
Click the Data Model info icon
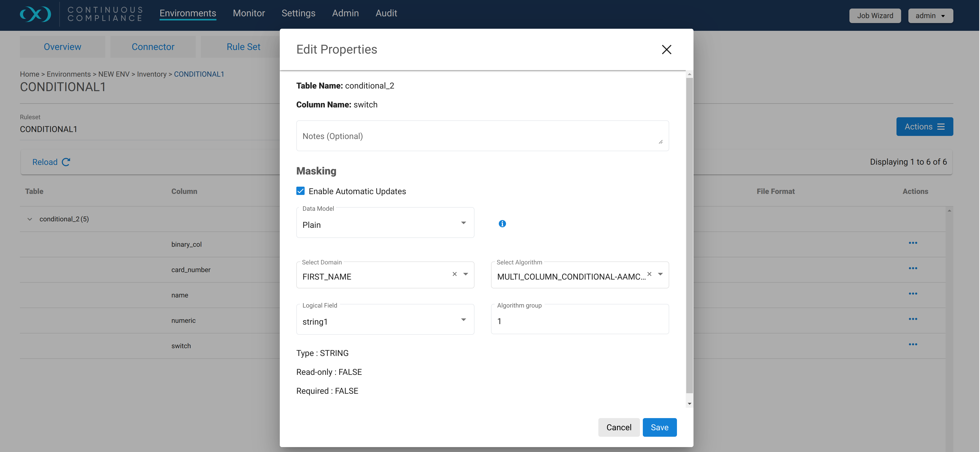502,223
